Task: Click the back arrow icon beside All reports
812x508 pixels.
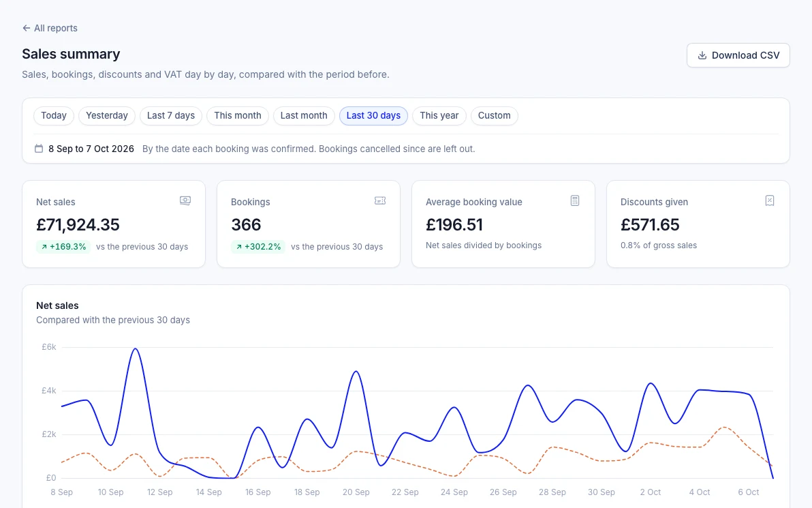Action: click(27, 28)
